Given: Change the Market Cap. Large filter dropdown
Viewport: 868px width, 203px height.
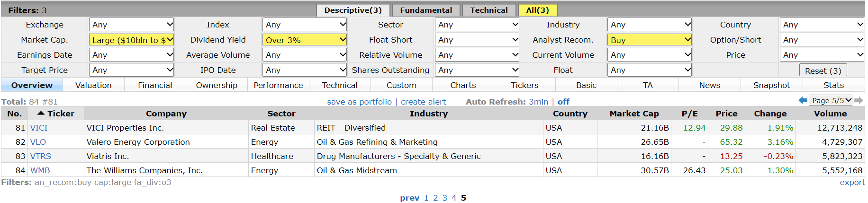Looking at the screenshot, I should [x=131, y=40].
